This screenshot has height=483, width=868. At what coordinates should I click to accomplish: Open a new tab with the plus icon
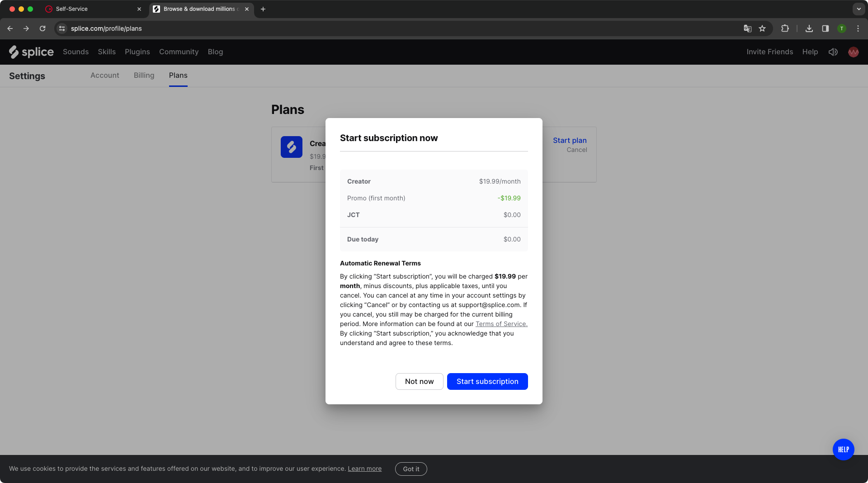tap(263, 9)
